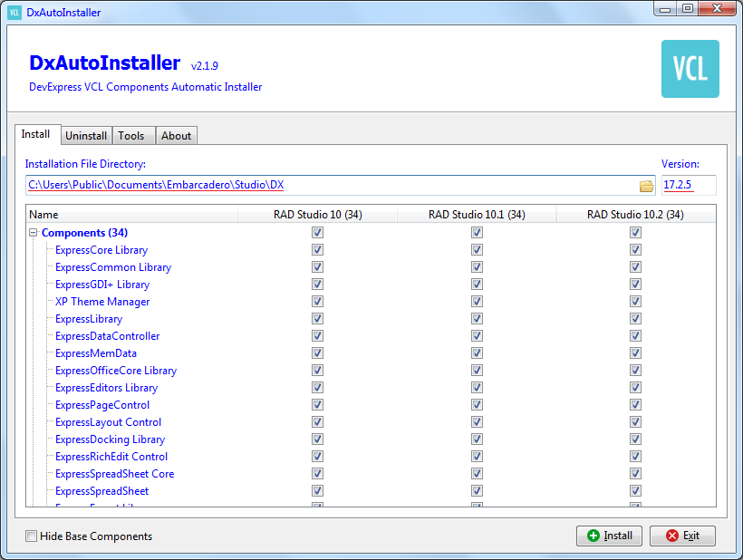Enable Hide Base Components checkbox
743x560 pixels.
tap(32, 536)
